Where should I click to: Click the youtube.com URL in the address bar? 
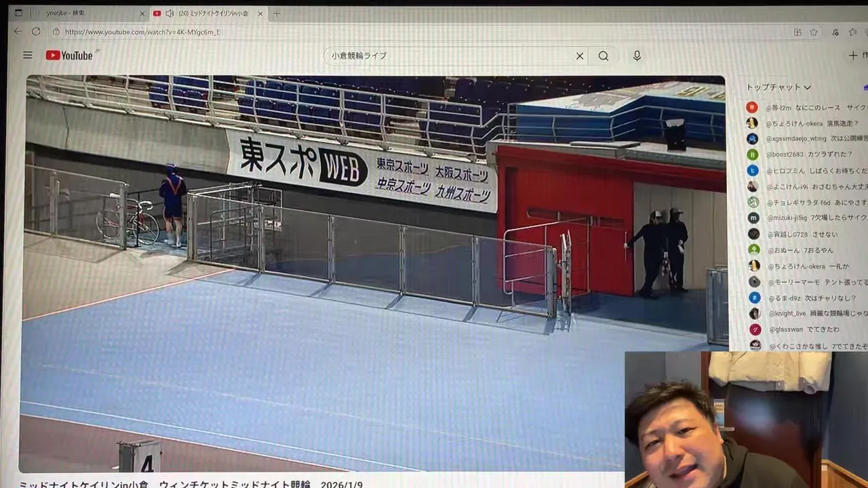click(x=142, y=32)
